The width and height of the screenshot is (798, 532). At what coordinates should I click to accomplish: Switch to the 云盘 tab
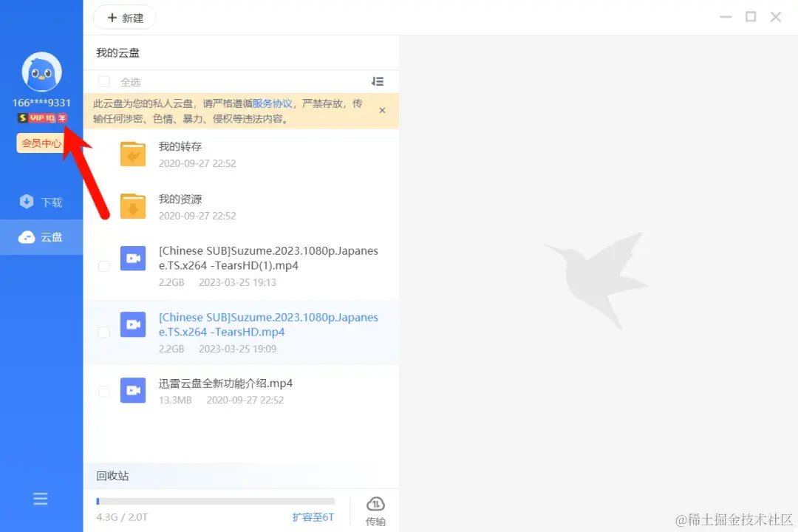point(41,237)
